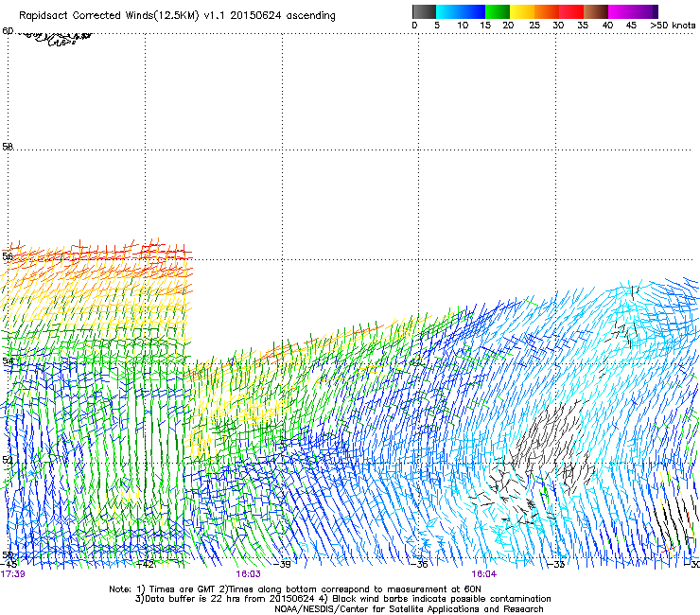Click the 52 latitude axis label
This screenshot has height=615, width=700.
pos(8,460)
